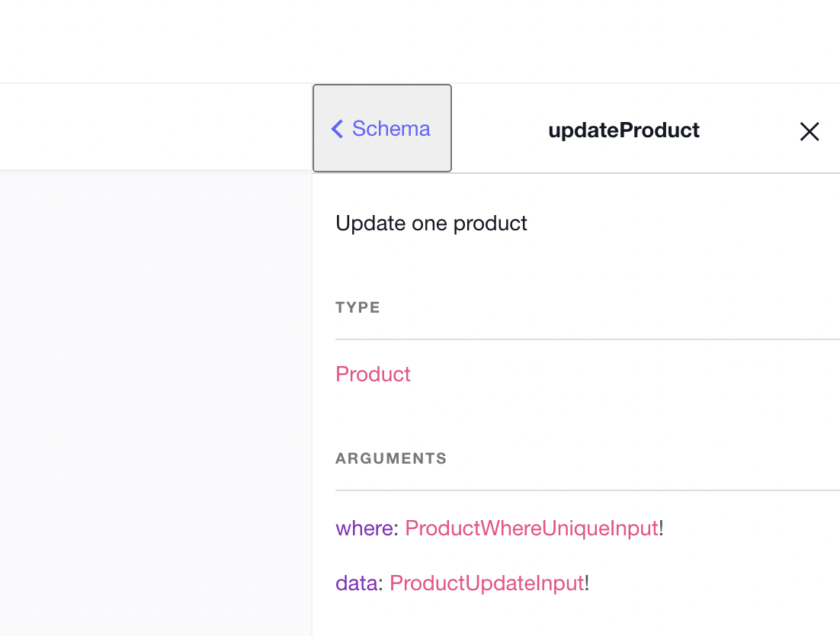The image size is (840, 636).
Task: Open the Product return type
Action: (x=373, y=374)
